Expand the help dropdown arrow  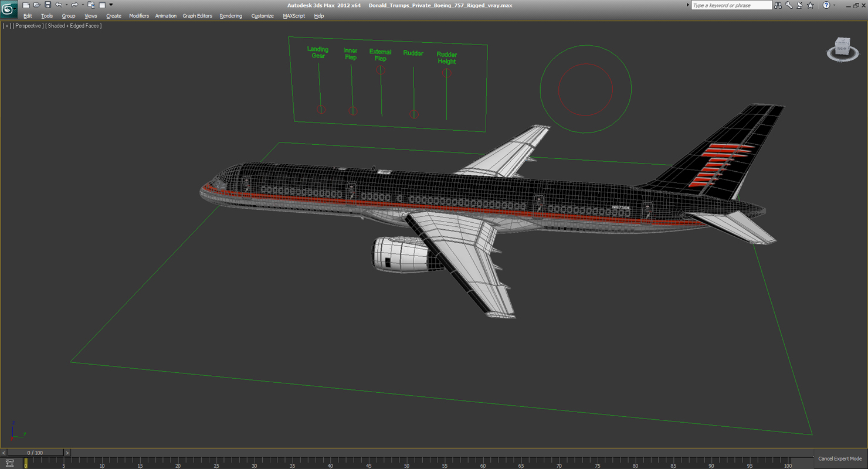834,5
